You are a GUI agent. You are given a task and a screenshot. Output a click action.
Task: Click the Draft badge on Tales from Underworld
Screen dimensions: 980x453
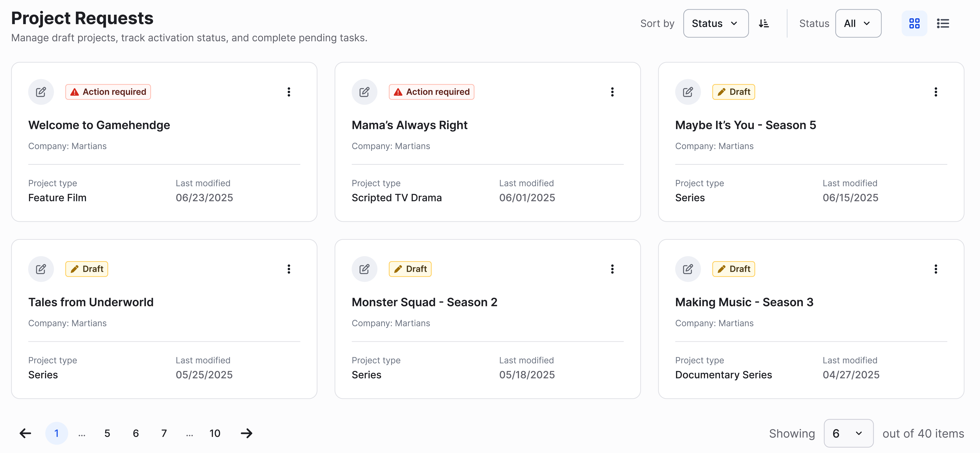point(86,269)
